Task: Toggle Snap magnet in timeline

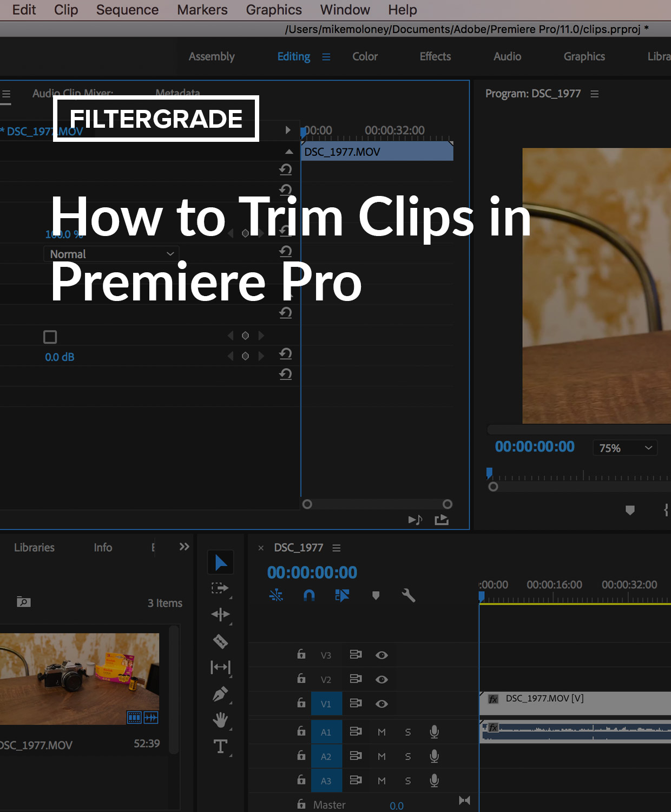Action: click(309, 595)
